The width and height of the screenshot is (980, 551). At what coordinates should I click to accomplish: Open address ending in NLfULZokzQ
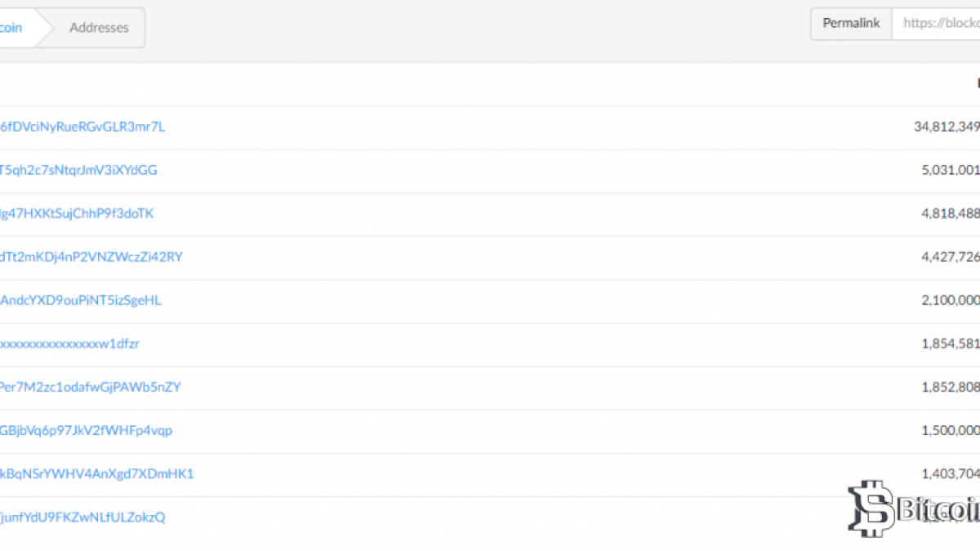[x=82, y=517]
